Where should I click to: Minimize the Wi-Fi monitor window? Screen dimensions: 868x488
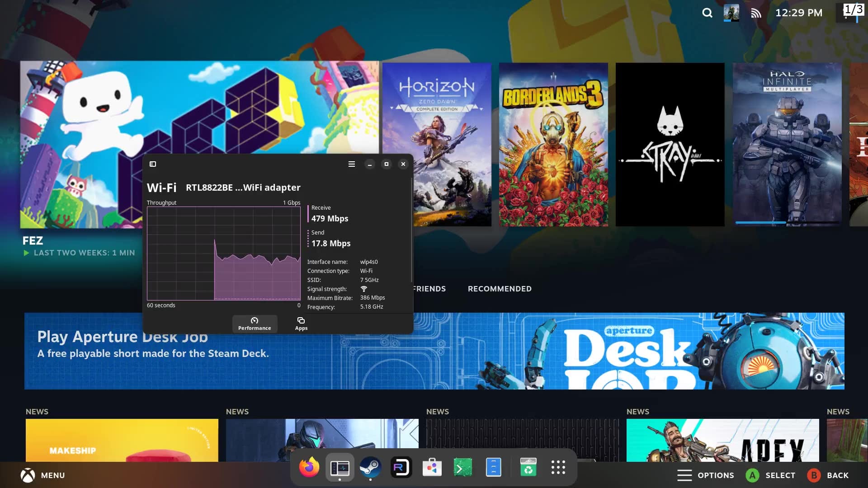click(x=369, y=164)
